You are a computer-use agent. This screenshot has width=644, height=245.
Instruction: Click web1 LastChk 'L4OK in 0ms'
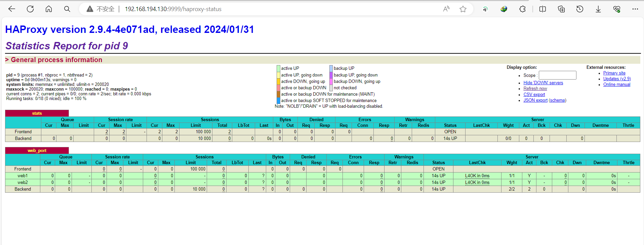click(x=477, y=176)
